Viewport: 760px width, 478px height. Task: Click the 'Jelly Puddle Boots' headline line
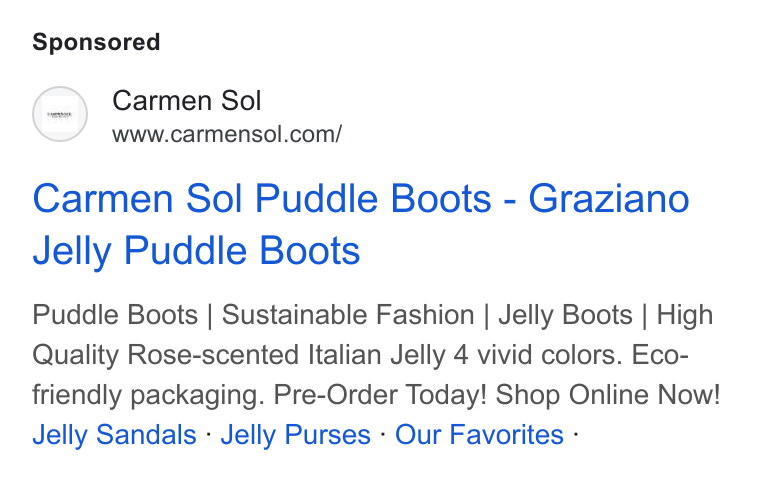coord(196,250)
